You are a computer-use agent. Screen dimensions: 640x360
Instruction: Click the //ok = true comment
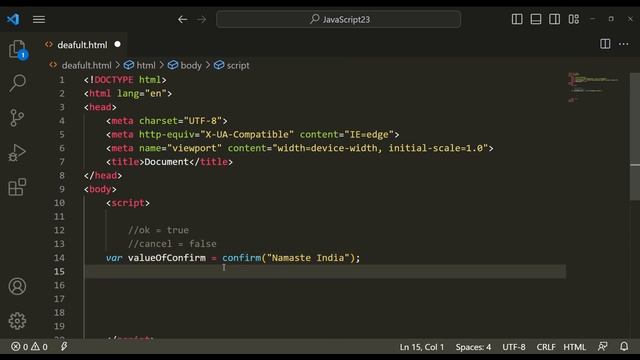coord(158,230)
